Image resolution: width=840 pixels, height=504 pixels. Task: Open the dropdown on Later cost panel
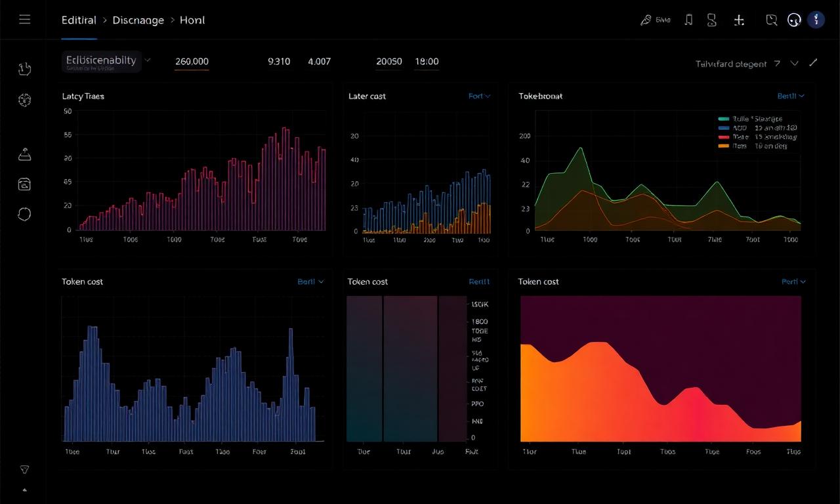(x=480, y=96)
